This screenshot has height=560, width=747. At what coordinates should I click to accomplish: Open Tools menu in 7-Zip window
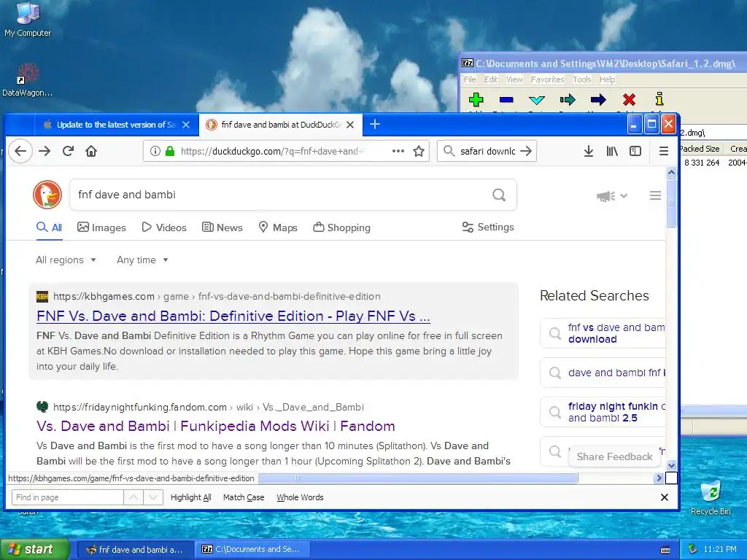581,79
